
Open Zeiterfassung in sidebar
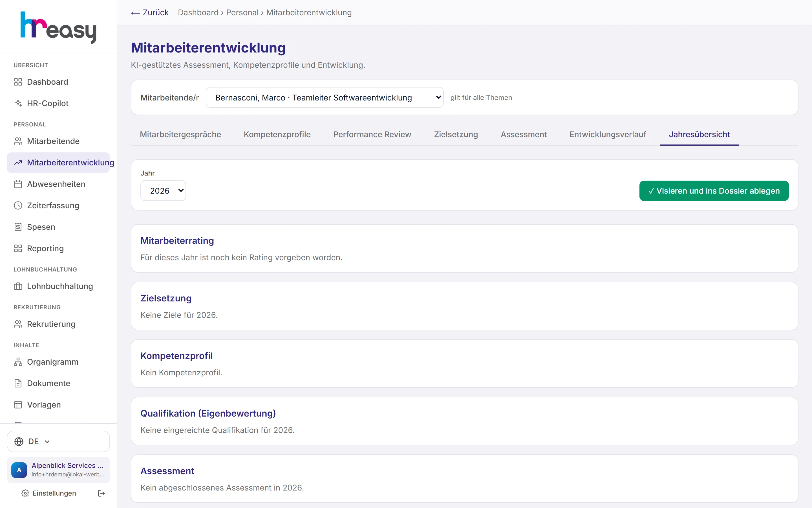point(58,206)
